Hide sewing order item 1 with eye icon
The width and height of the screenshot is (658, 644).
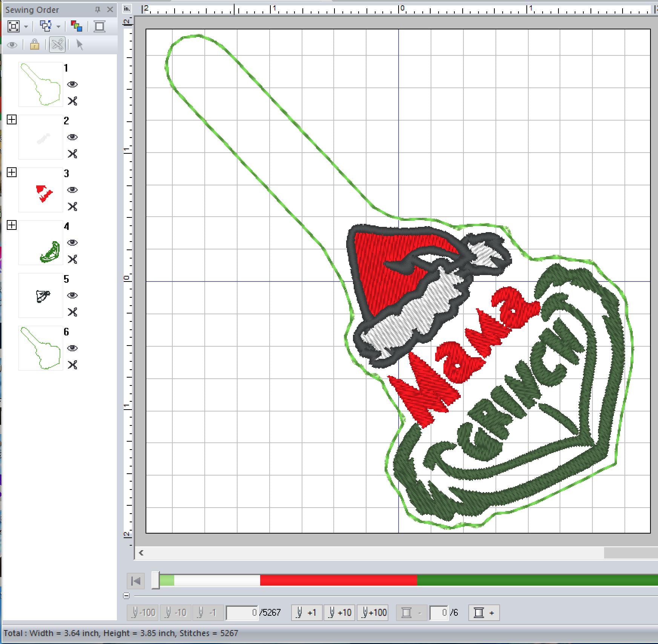[72, 84]
